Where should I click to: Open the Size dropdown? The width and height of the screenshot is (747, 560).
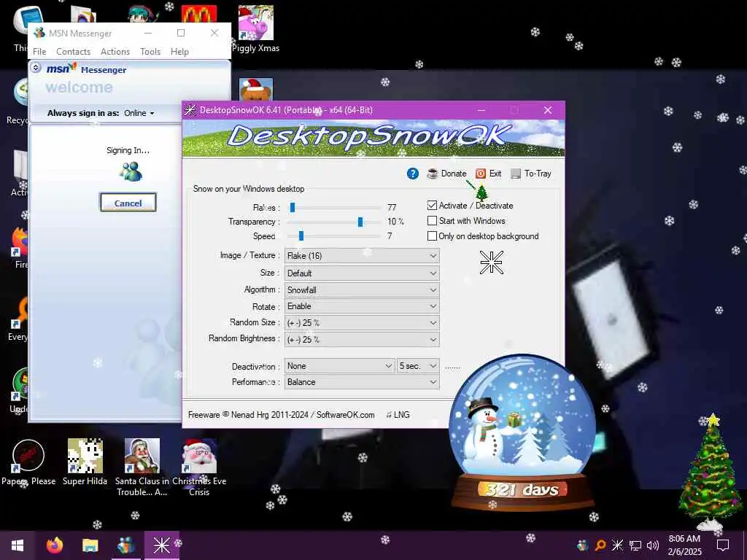pos(362,273)
